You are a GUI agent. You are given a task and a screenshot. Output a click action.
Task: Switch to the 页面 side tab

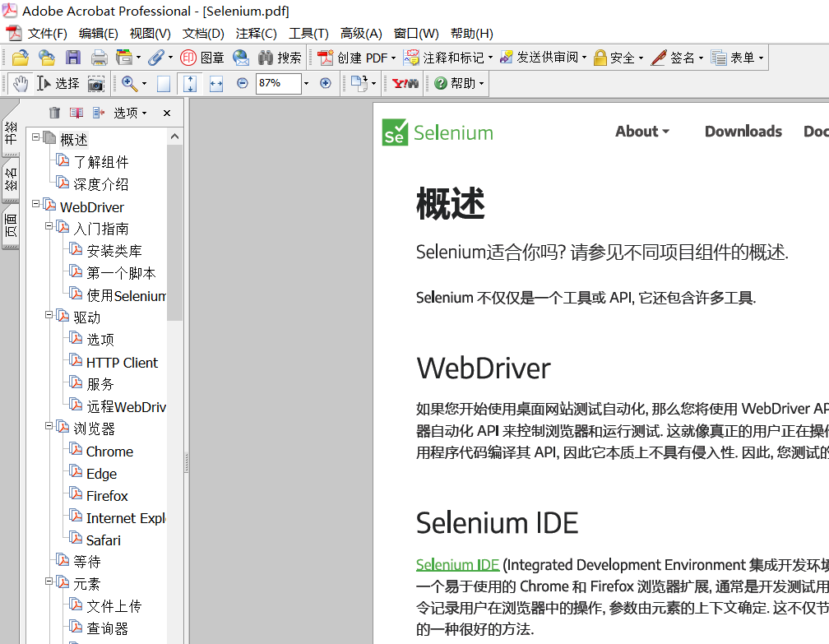(11, 225)
